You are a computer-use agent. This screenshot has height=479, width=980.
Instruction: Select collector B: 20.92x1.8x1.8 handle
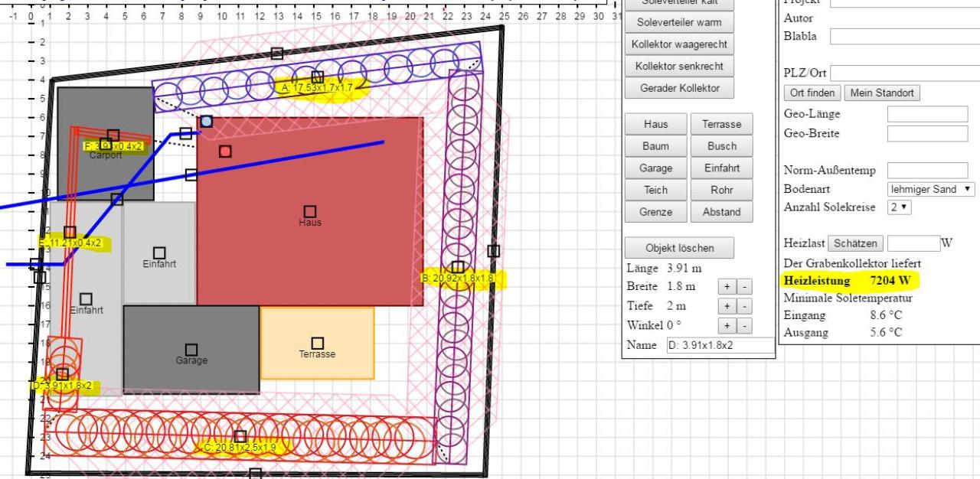[x=458, y=267]
